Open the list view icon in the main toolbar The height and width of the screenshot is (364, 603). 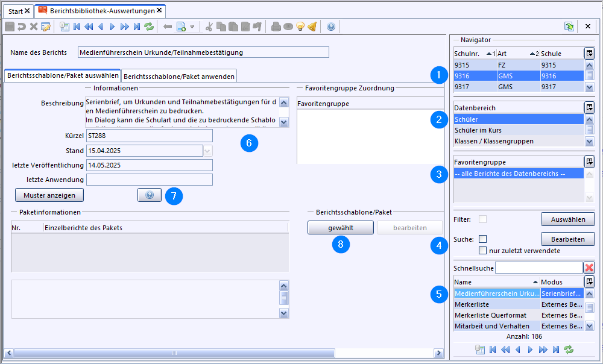point(65,27)
